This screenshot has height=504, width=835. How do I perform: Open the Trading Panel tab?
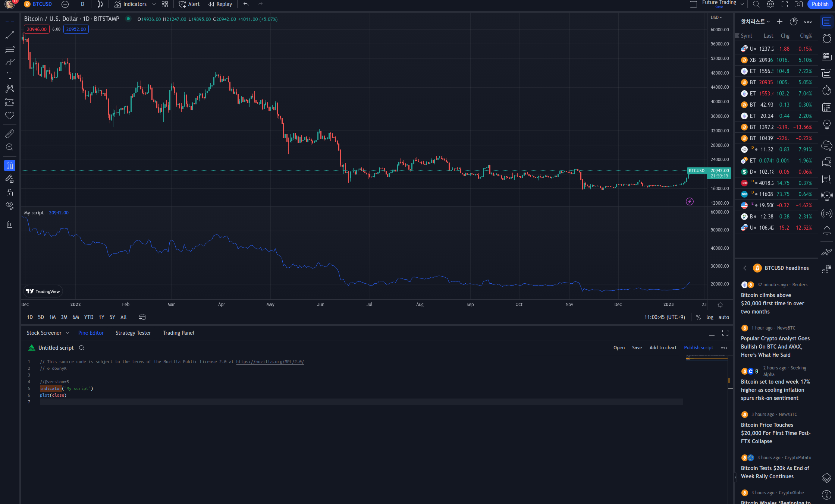[x=178, y=333]
